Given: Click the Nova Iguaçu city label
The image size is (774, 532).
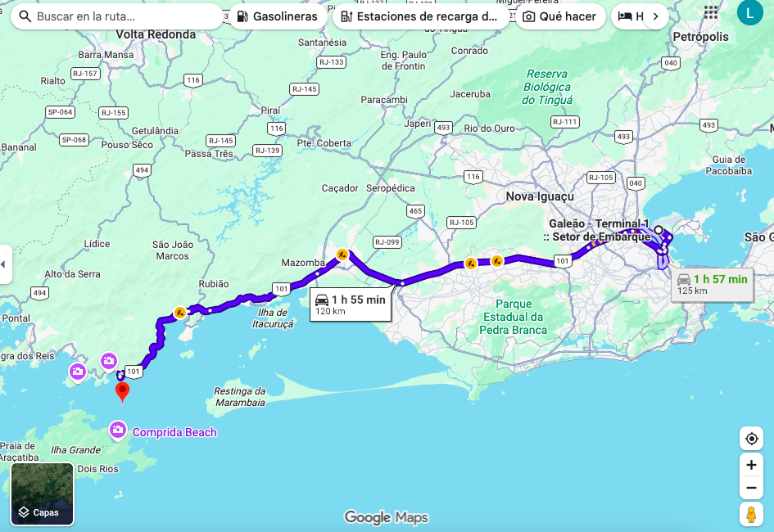Looking at the screenshot, I should point(540,196).
